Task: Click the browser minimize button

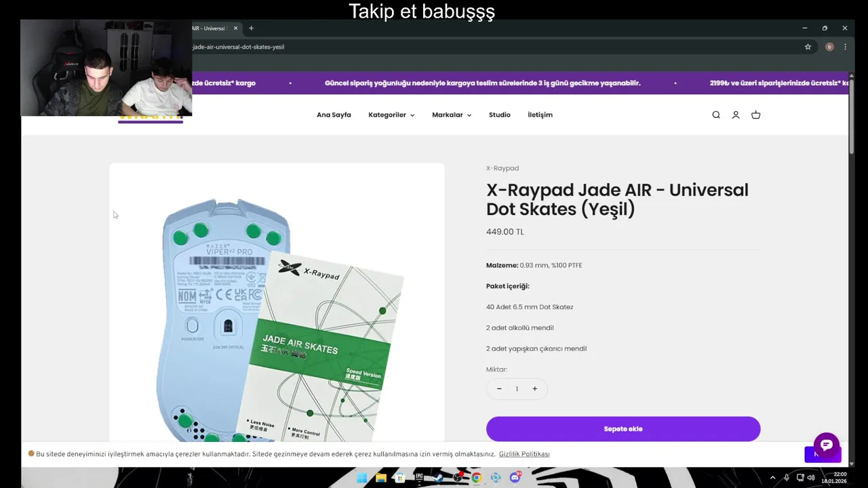Action: (x=805, y=28)
